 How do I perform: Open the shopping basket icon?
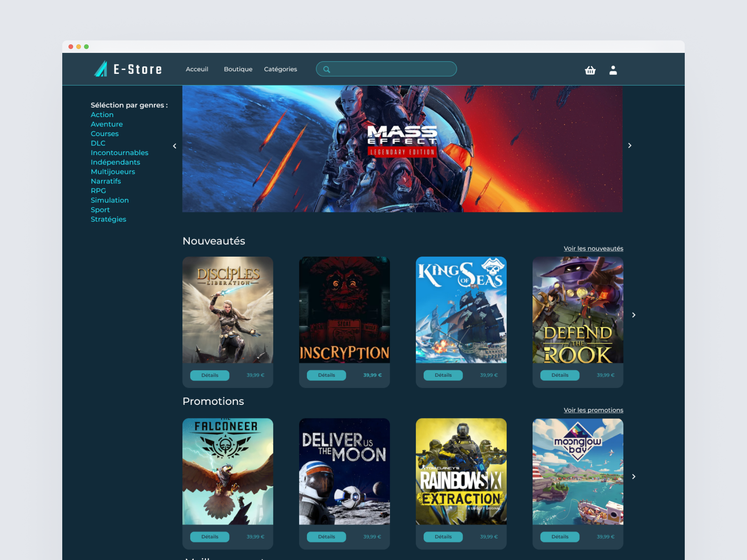tap(590, 70)
